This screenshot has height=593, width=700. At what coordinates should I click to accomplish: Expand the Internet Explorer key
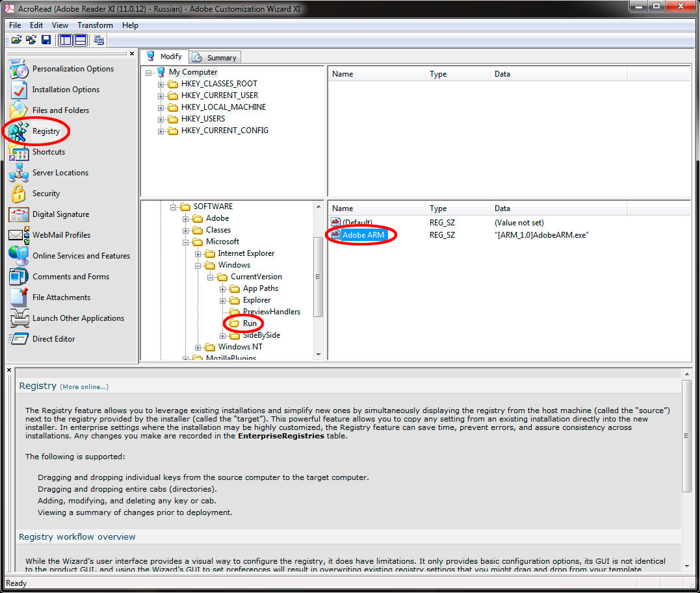(x=198, y=254)
